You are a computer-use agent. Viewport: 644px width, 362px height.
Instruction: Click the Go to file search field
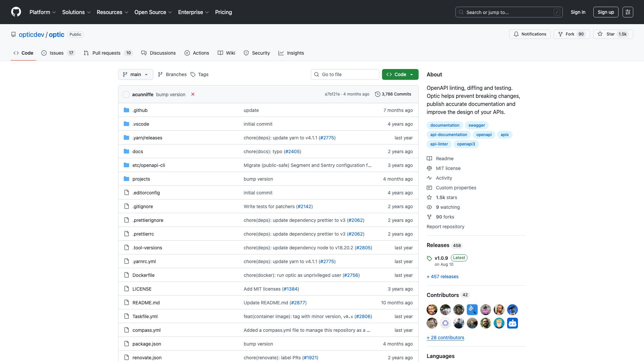coord(345,74)
